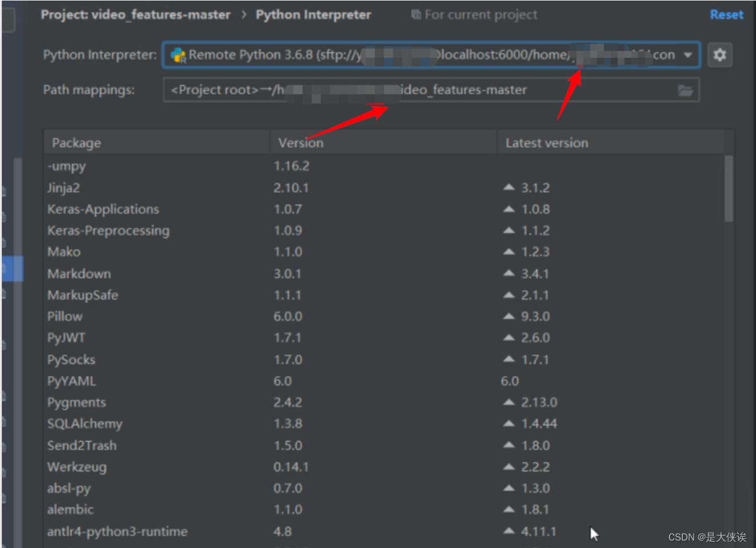
Task: Open the Project: video_features-master breadcrumb
Action: coord(136,15)
